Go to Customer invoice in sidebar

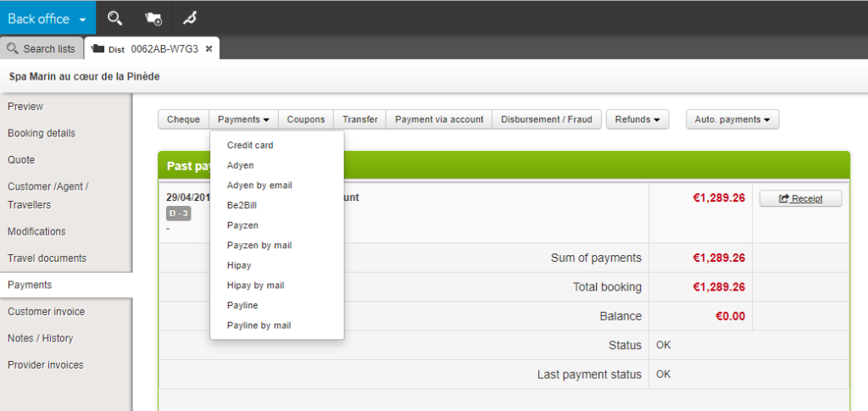coord(47,312)
